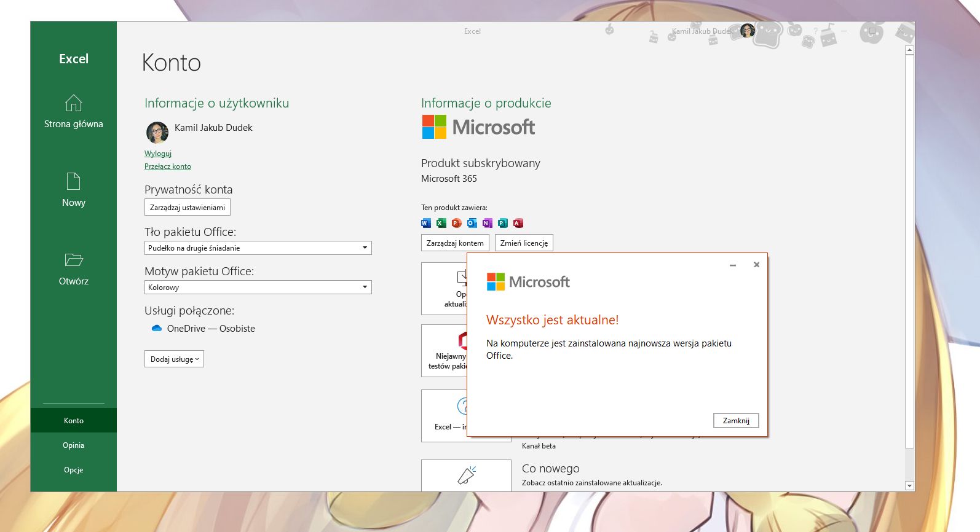Click the PowerPoint app icon under Ten produkt zawiera
Screen dimensions: 980x532
point(457,223)
